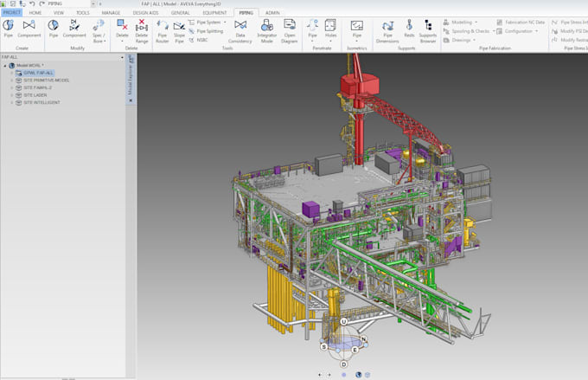Run the Data Consistency check
Image resolution: width=588 pixels, height=380 pixels.
[240, 31]
